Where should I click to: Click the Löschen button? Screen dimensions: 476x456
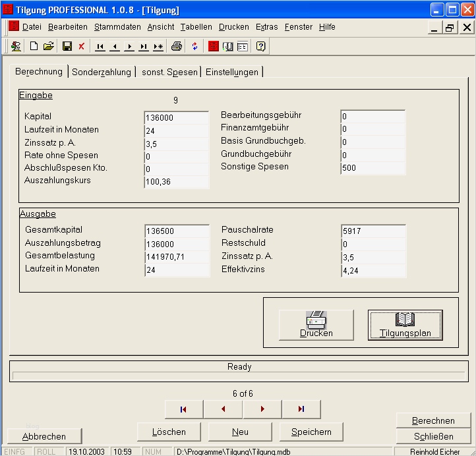coord(169,432)
